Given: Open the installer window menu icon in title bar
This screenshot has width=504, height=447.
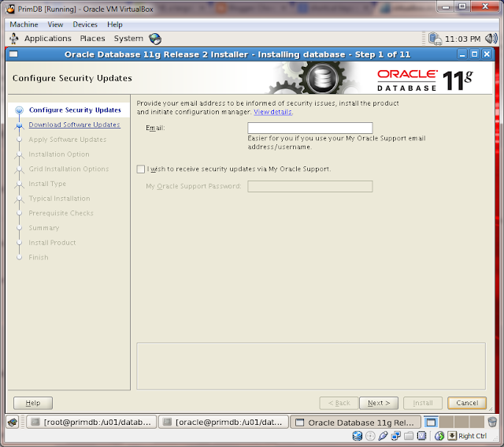Looking at the screenshot, I should point(13,54).
